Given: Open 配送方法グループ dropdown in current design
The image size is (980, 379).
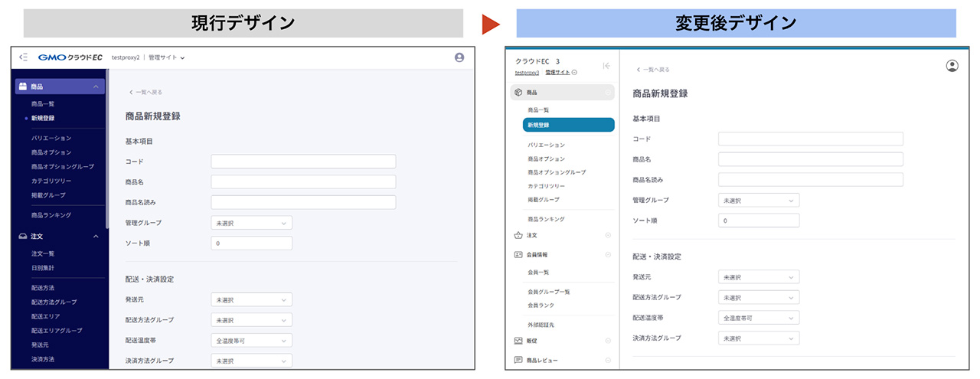Looking at the screenshot, I should tap(252, 320).
